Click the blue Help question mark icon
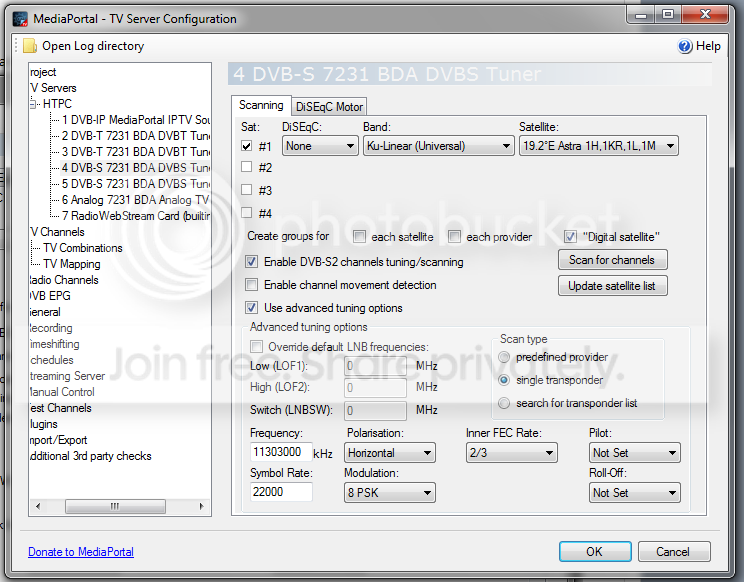The image size is (744, 582). (x=685, y=46)
